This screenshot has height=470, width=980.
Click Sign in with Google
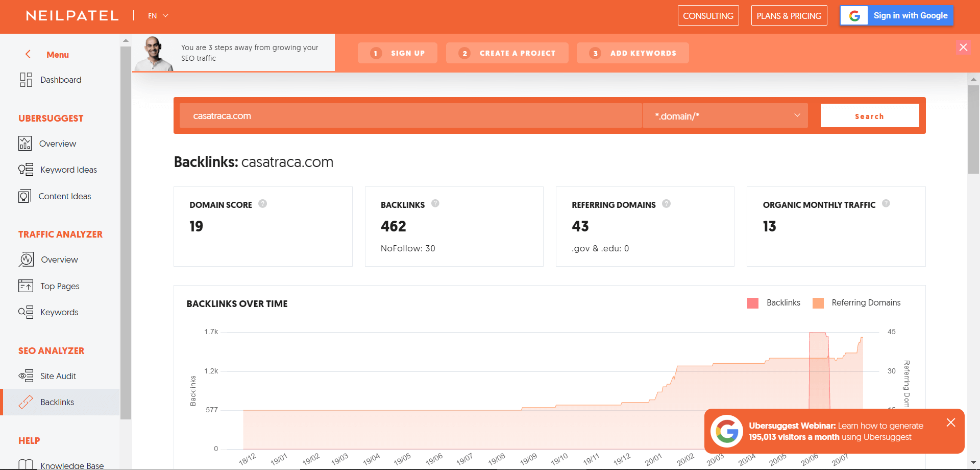coord(897,16)
